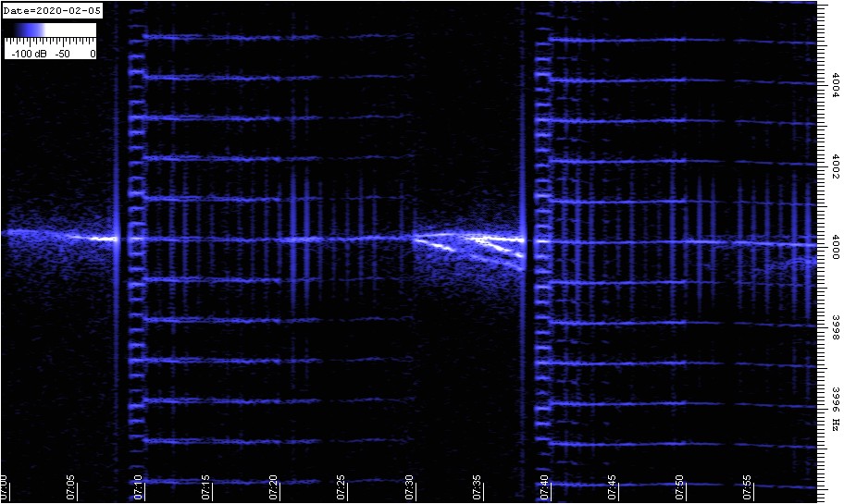Select the 07:45 time axis marker
844x504 pixels.
(613, 487)
